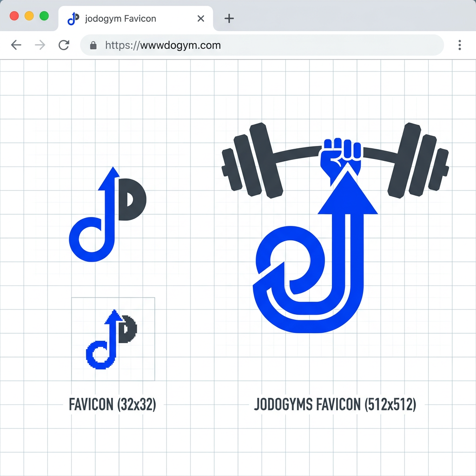
Task: Click the dark D letter shape
Action: 132,199
